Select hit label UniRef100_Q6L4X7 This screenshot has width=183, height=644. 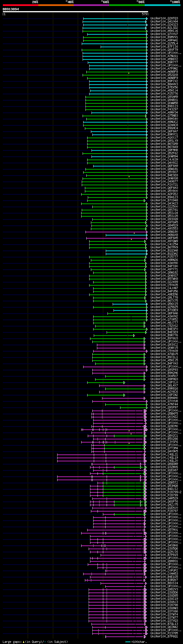164,385
